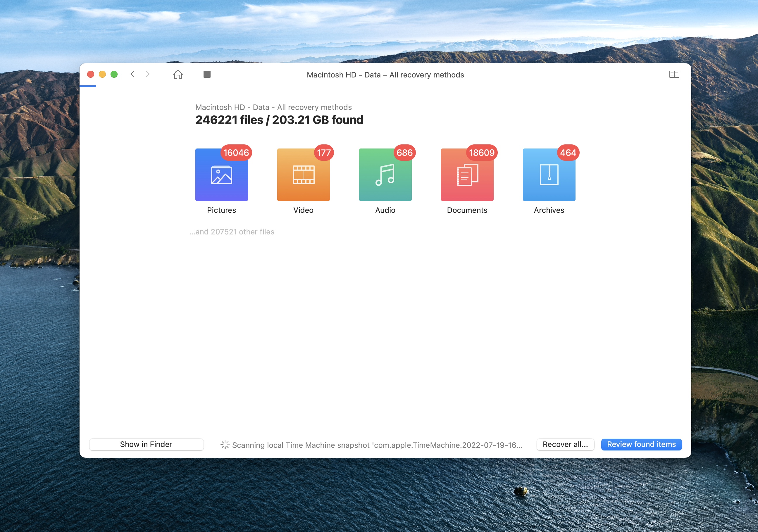Image resolution: width=758 pixels, height=532 pixels.
Task: Minimize the window with yellow button
Action: click(x=102, y=74)
